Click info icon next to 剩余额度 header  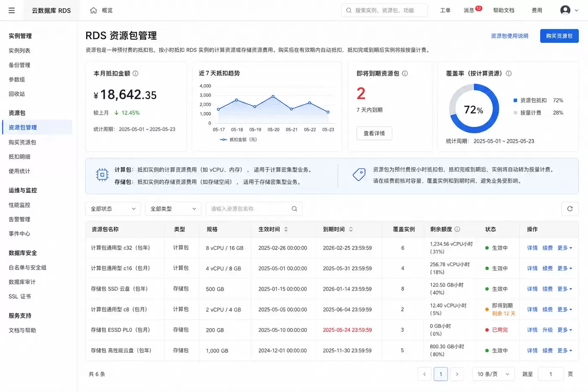tap(457, 229)
